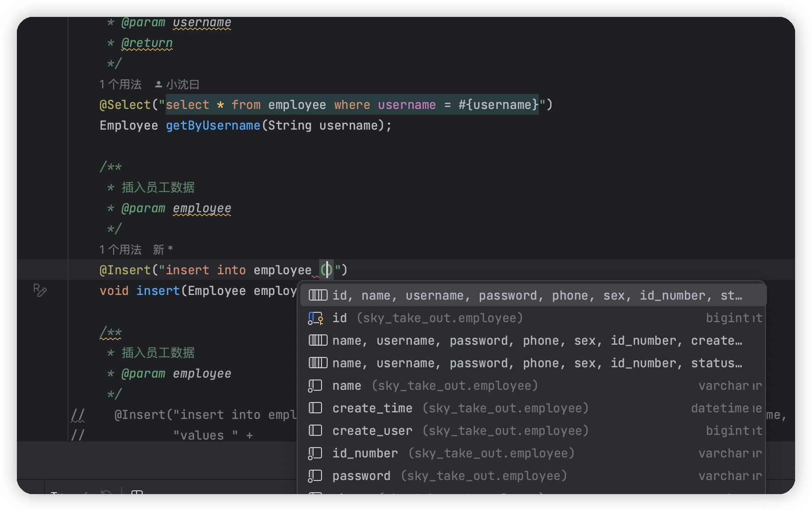This screenshot has height=511, width=812.
Task: Click the multi-column icon on the first suggestion
Action: point(318,295)
